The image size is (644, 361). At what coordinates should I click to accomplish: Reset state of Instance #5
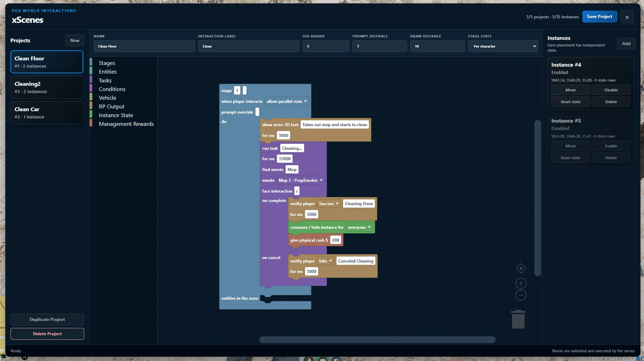point(570,158)
